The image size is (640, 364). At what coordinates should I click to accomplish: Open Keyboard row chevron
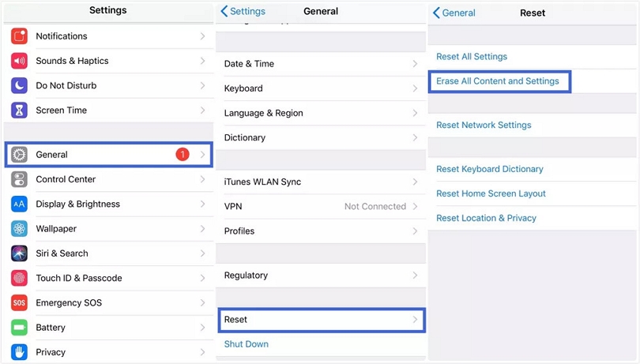click(415, 88)
